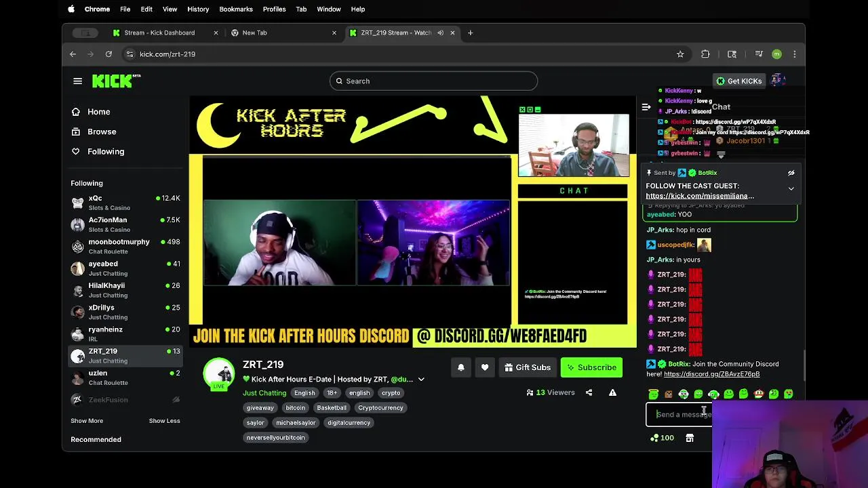Viewport: 868px width, 488px height.
Task: Report stream via the warning triangle icon
Action: click(x=612, y=392)
